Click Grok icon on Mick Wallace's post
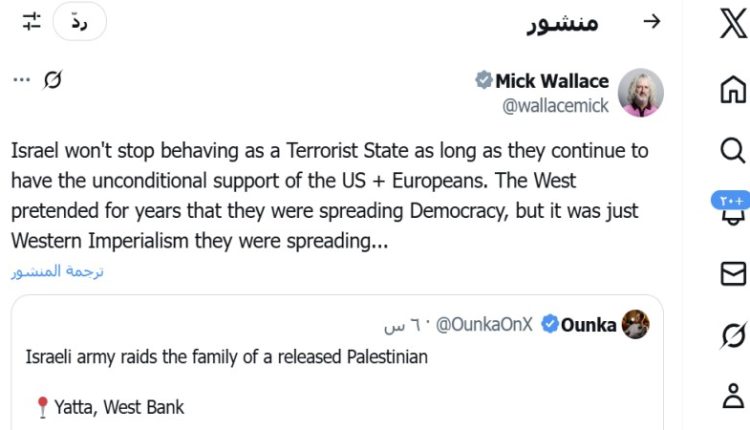 pyautogui.click(x=54, y=81)
